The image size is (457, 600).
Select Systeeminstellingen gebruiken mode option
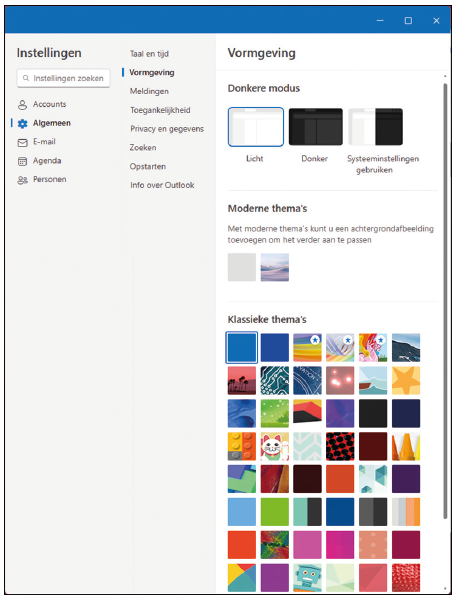pos(375,127)
